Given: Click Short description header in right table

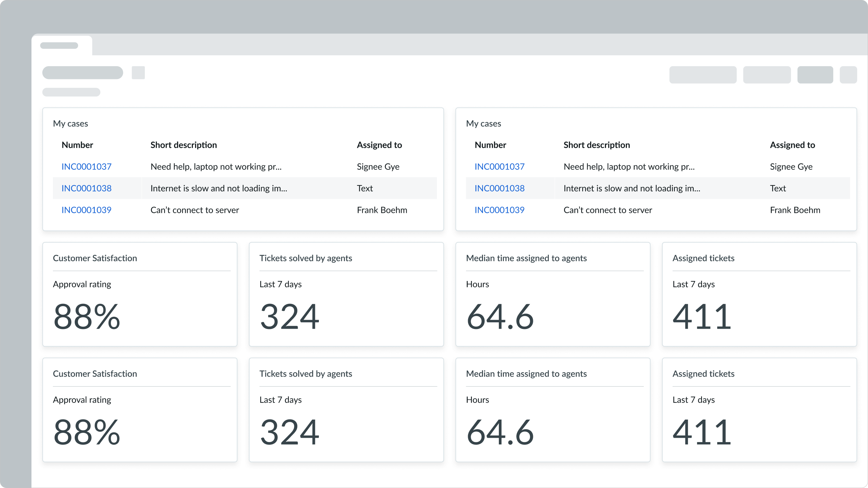Looking at the screenshot, I should 596,145.
